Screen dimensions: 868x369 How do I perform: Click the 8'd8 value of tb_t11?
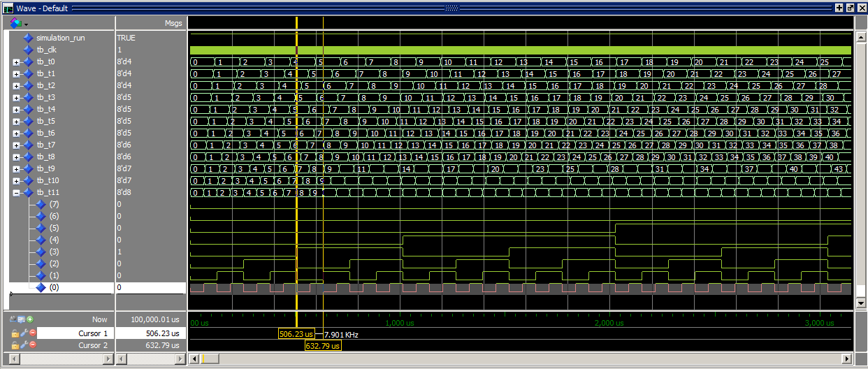point(124,192)
